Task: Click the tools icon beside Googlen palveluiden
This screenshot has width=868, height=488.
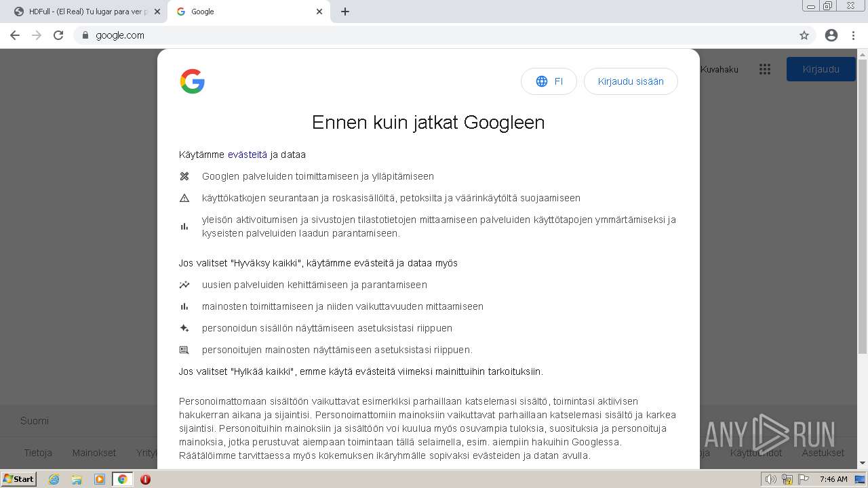Action: (184, 176)
